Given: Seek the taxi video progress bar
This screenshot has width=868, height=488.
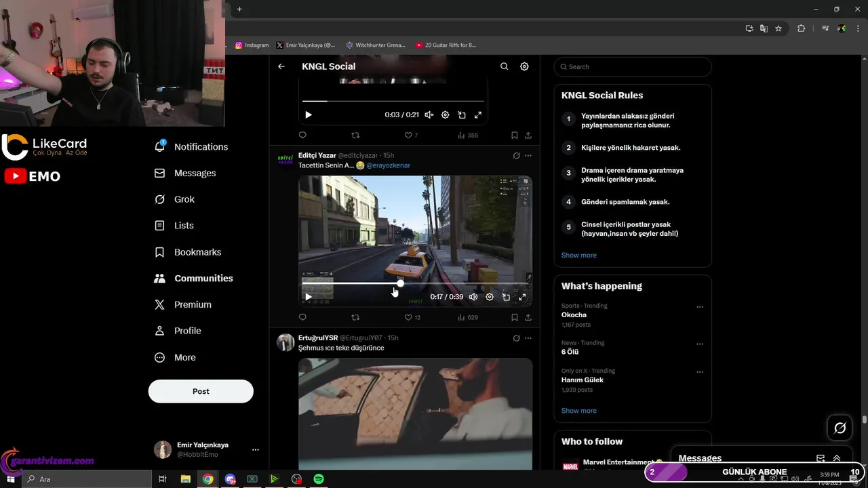Looking at the screenshot, I should [415, 283].
